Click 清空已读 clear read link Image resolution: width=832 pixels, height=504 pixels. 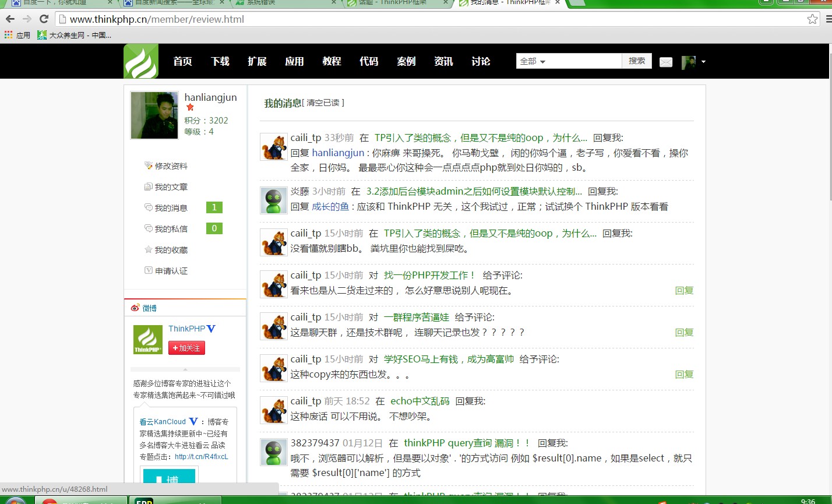(323, 103)
